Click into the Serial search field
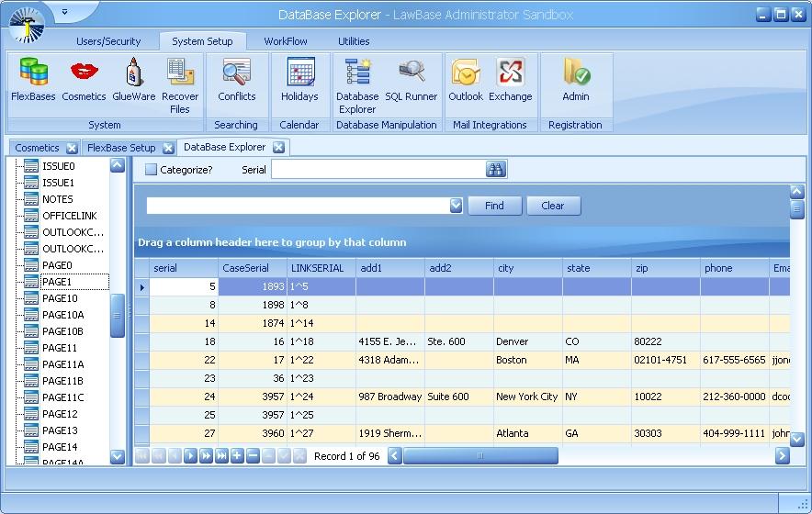 (378, 169)
